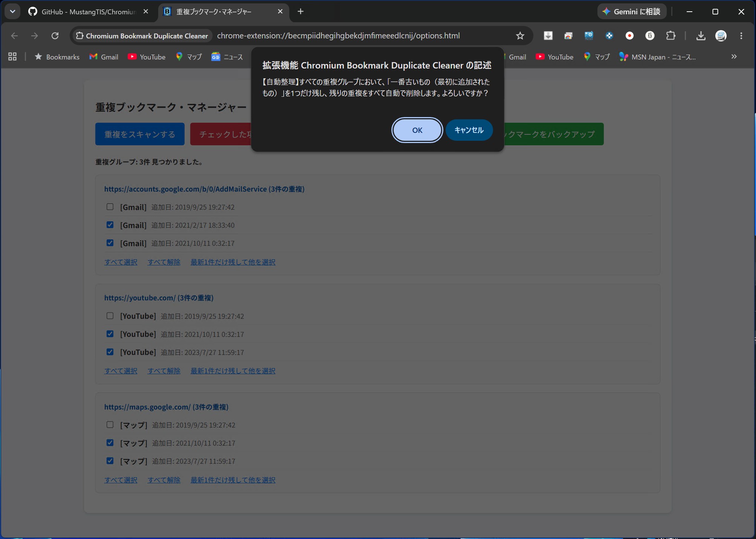Click すべて選択 in the youtube.com group
This screenshot has height=539, width=756.
coord(121,371)
